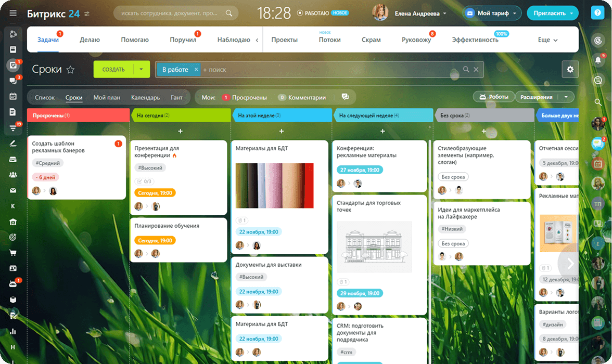Open task settings gear icon
This screenshot has width=612, height=364.
coord(570,69)
